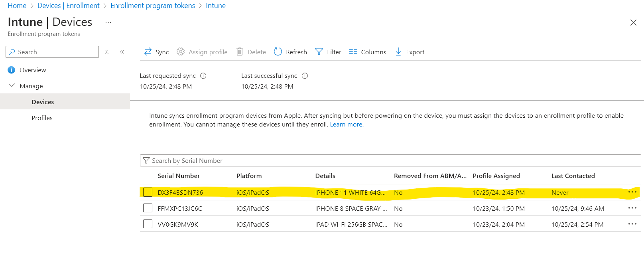Sort by Last Contacted column header
Screen dimensions: 644x265
(573, 176)
